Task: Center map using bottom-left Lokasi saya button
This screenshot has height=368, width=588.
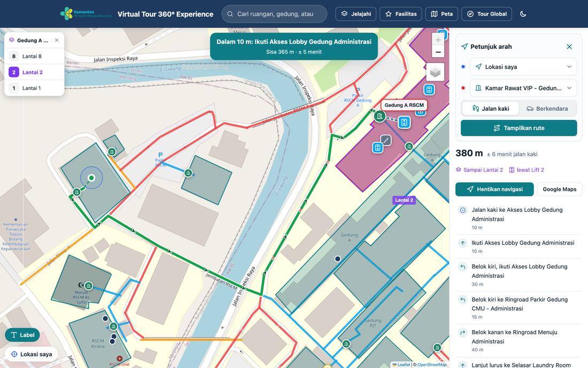Action: pyautogui.click(x=31, y=354)
